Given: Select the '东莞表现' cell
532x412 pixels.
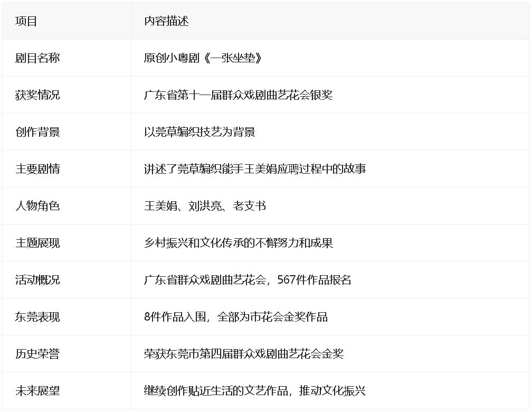Looking at the screenshot, I should (37, 317).
